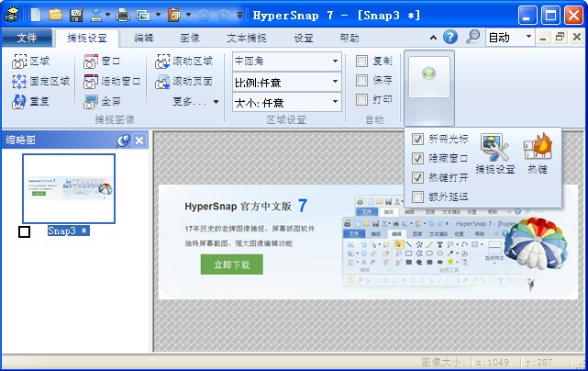Viewport: 588px width, 371px height.
Task: Switch to the 帮助 help tab
Action: point(349,38)
